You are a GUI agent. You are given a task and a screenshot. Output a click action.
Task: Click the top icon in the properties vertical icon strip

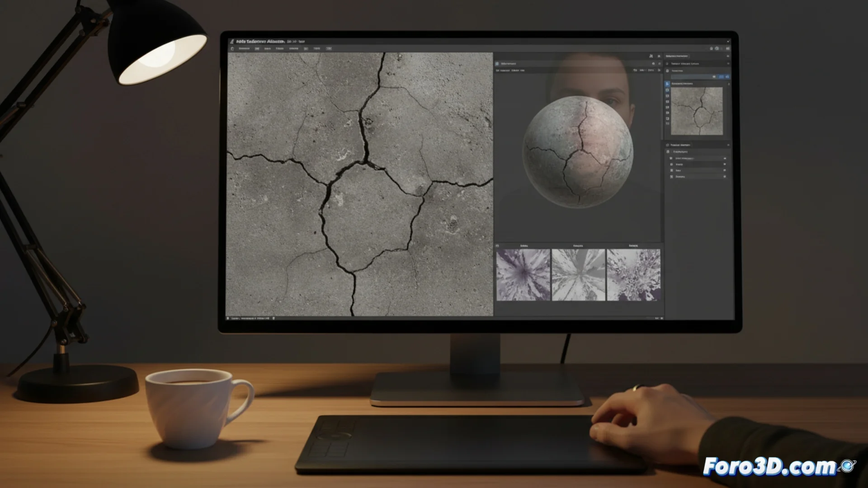tap(667, 84)
